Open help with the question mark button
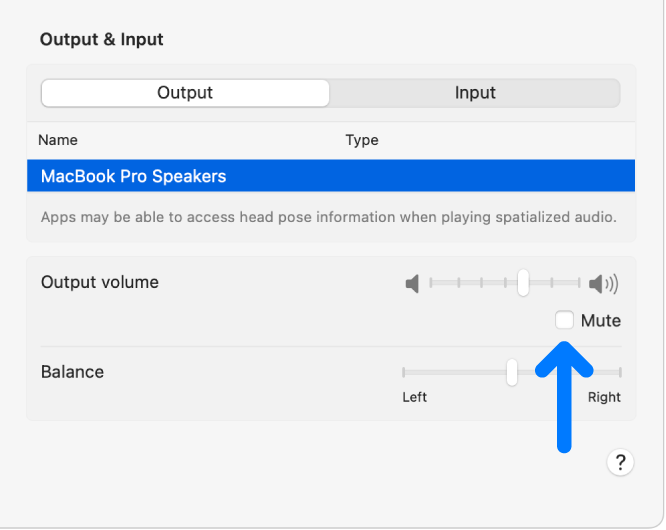The width and height of the screenshot is (666, 530). pos(620,462)
